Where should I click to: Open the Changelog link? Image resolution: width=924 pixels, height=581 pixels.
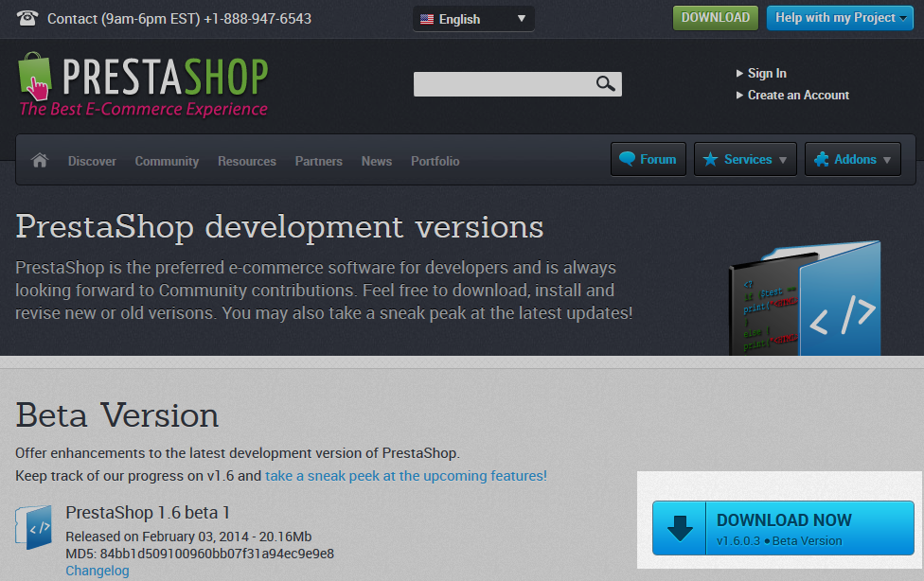pos(98,571)
